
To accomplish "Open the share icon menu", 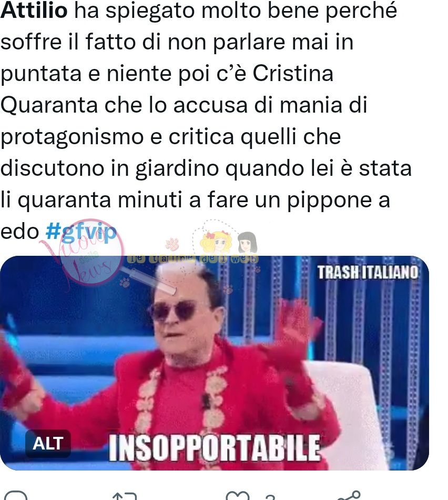I will (349, 496).
